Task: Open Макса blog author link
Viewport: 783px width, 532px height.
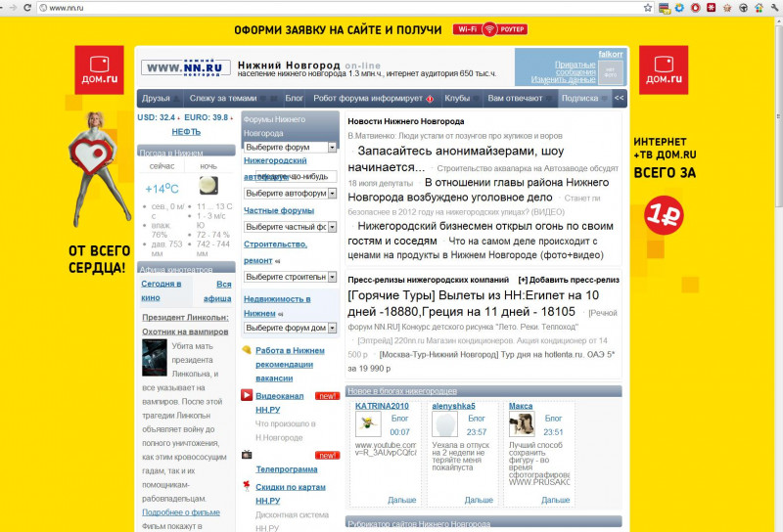Action: (521, 406)
